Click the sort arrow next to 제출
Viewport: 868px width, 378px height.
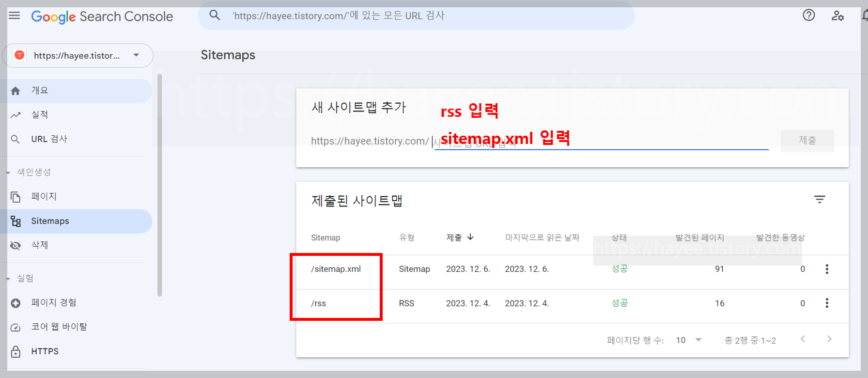pos(470,237)
